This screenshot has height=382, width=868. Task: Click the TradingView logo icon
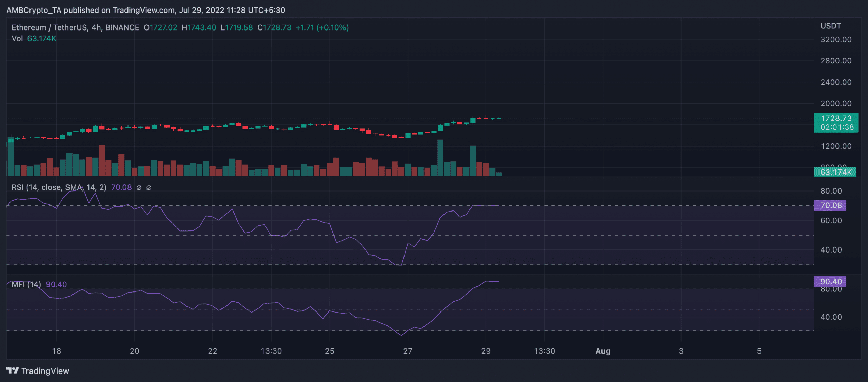coord(13,370)
